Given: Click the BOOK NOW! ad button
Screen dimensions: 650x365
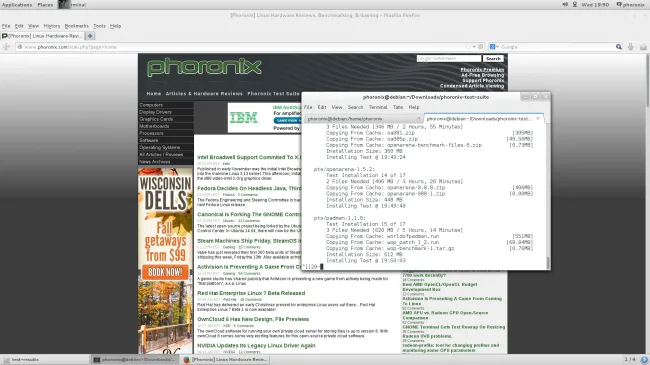Looking at the screenshot, I should (x=165, y=272).
